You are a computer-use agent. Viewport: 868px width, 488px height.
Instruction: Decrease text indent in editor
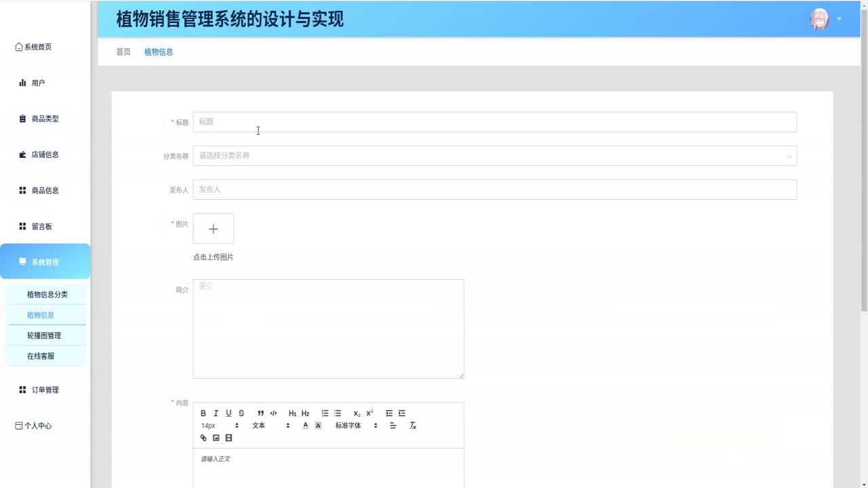tap(389, 413)
